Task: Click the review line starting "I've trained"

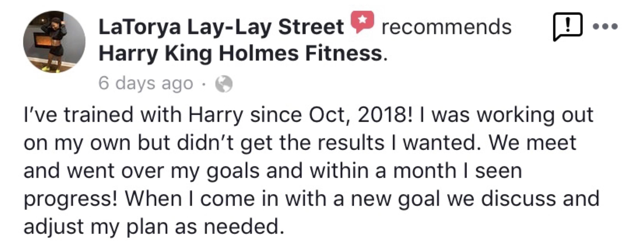Action: 308,115
